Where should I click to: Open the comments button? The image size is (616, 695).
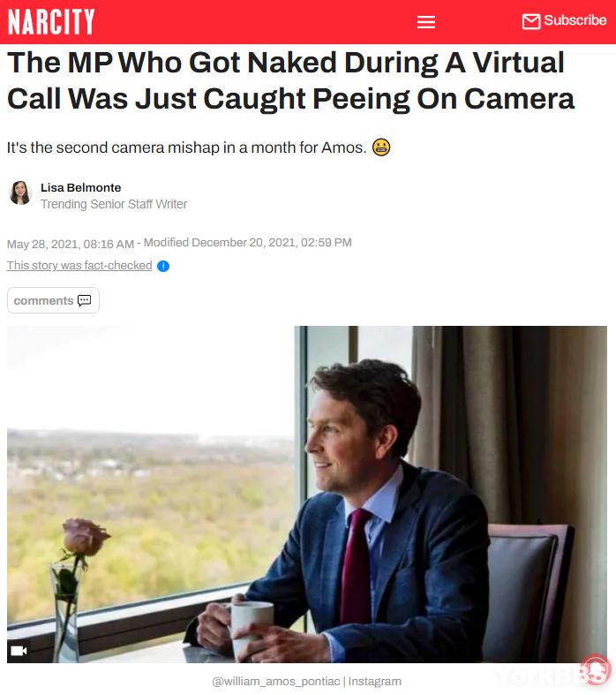(53, 300)
